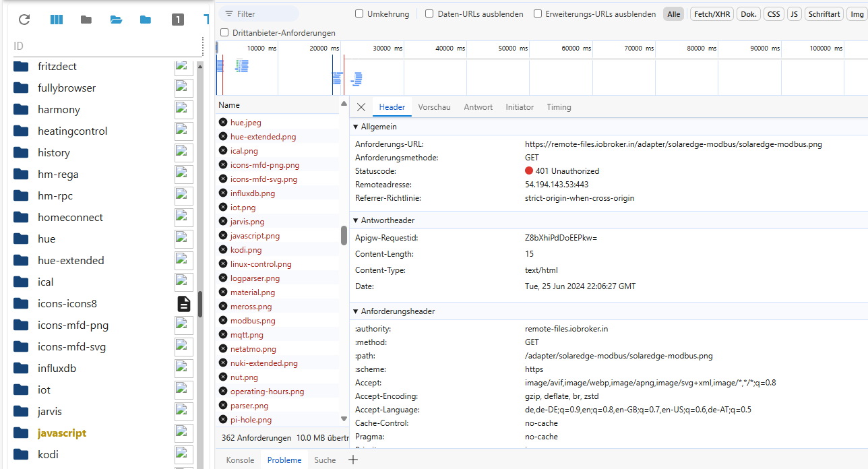Click the folder icon beside kodi
The width and height of the screenshot is (868, 469).
click(21, 454)
